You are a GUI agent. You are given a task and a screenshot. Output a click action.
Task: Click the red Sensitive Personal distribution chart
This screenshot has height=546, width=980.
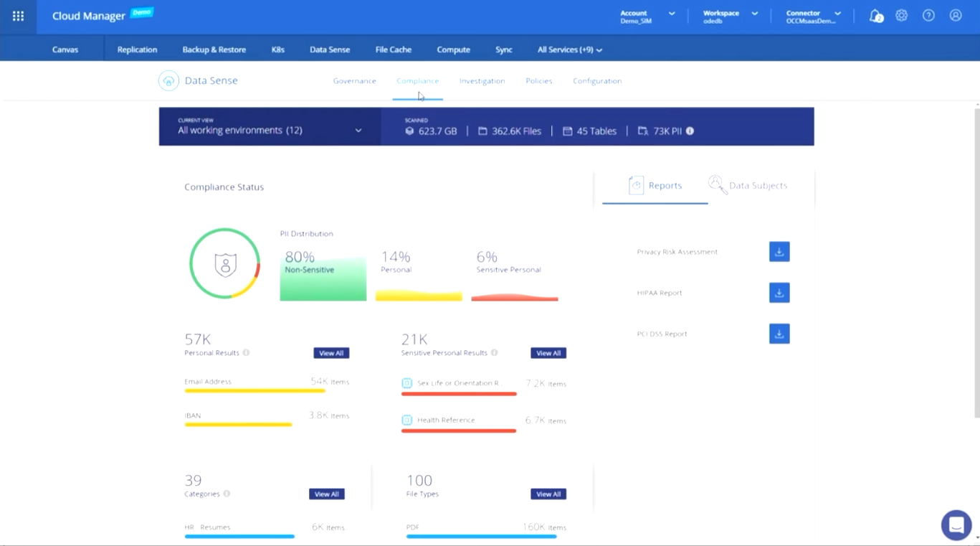pyautogui.click(x=514, y=297)
